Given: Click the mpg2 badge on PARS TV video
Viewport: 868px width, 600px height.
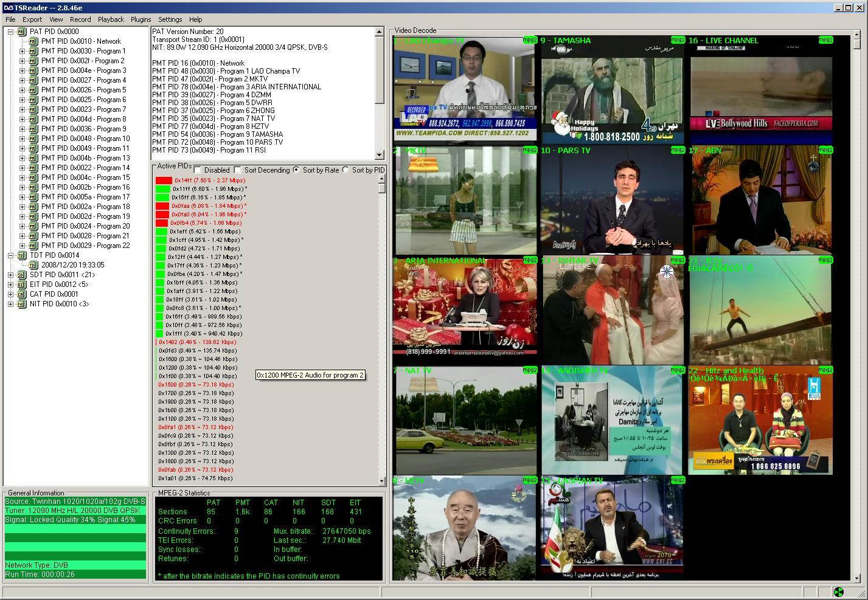Looking at the screenshot, I should pos(678,150).
